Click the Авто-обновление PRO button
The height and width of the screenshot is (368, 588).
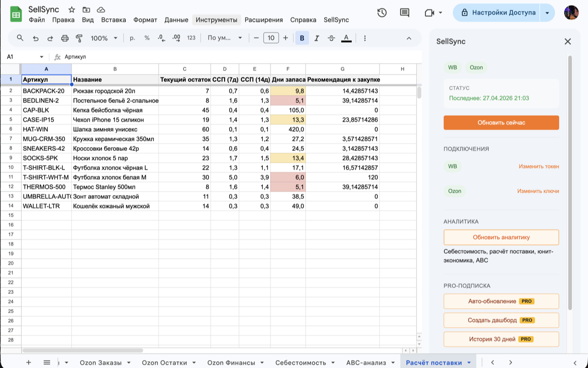(501, 301)
